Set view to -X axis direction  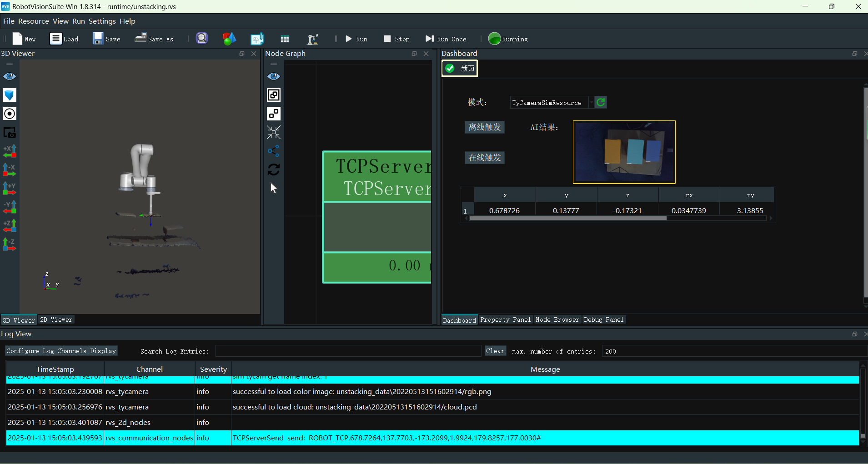[10, 170]
